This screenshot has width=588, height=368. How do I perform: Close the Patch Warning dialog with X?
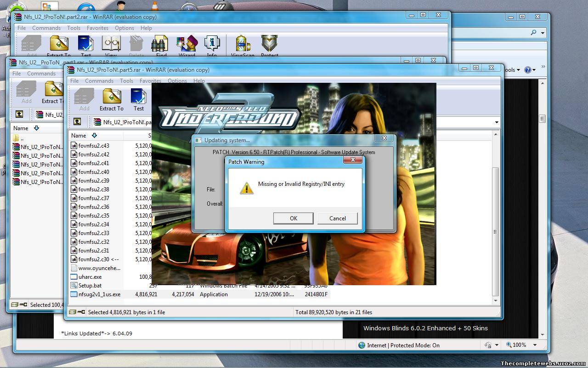[353, 160]
